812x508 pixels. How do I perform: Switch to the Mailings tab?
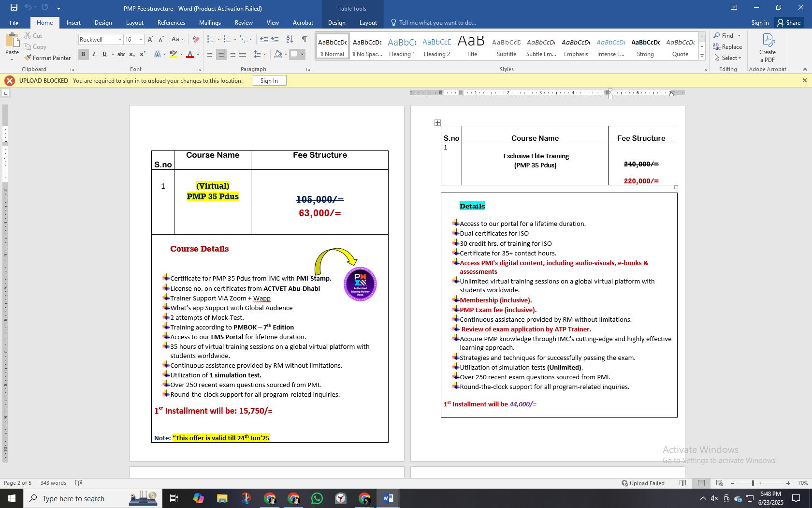[210, 23]
